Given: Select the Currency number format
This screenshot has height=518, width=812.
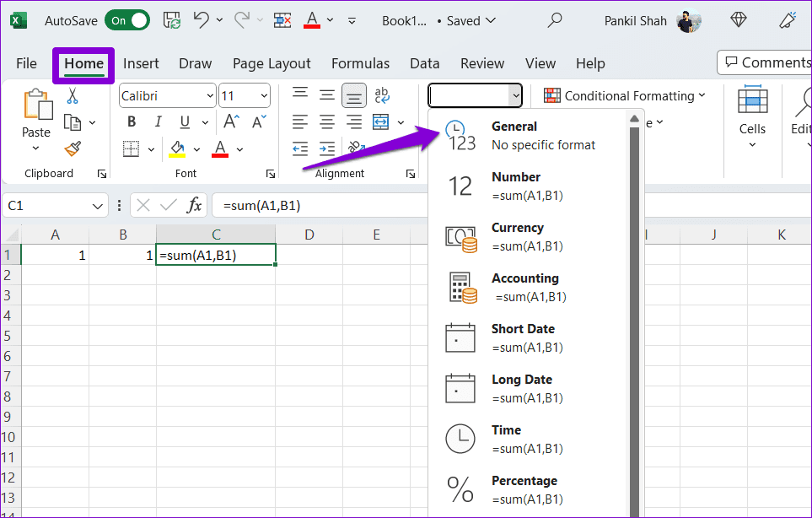Looking at the screenshot, I should coord(518,235).
